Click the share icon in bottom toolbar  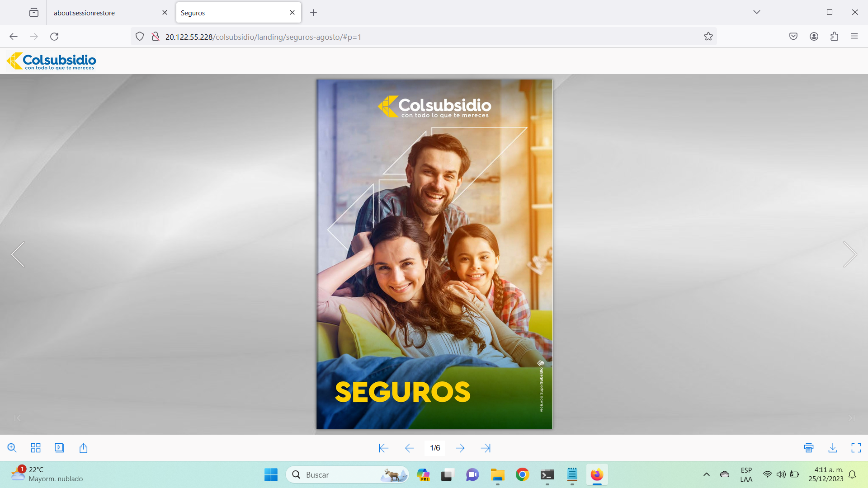[x=83, y=448]
